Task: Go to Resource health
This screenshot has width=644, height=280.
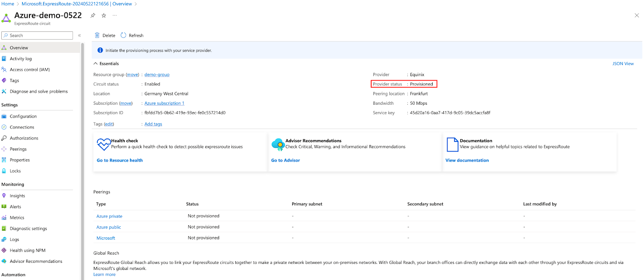Action: pos(120,160)
